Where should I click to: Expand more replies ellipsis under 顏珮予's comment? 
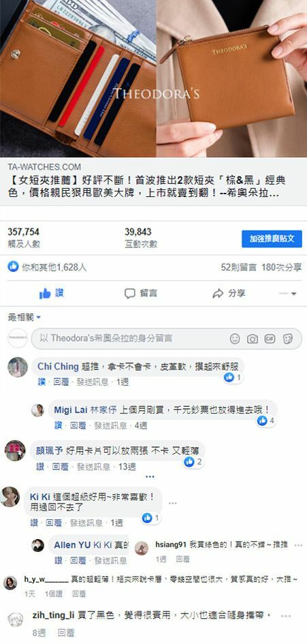150,476
